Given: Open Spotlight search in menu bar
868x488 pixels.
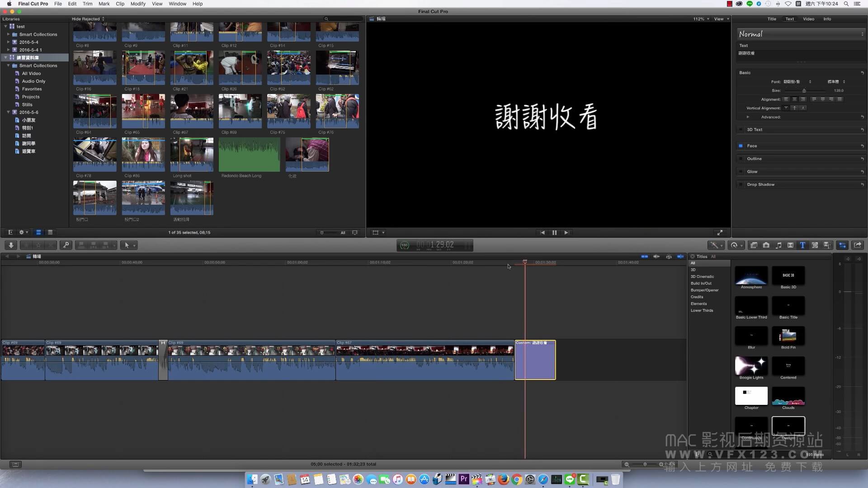Looking at the screenshot, I should (846, 4).
